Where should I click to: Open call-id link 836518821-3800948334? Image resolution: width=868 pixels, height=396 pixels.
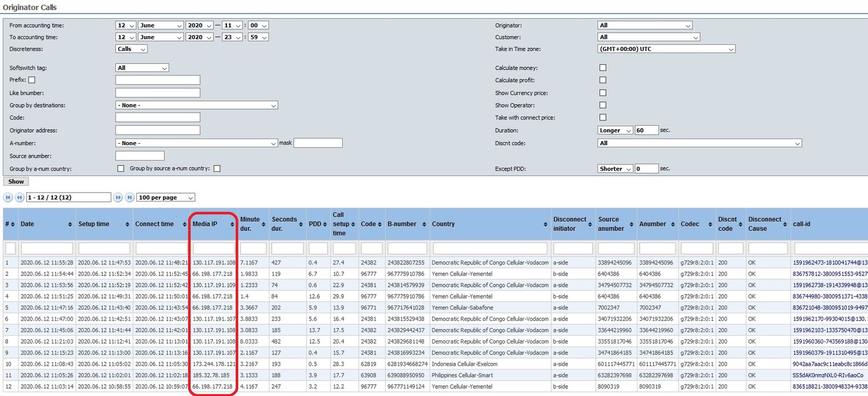[x=830, y=387]
